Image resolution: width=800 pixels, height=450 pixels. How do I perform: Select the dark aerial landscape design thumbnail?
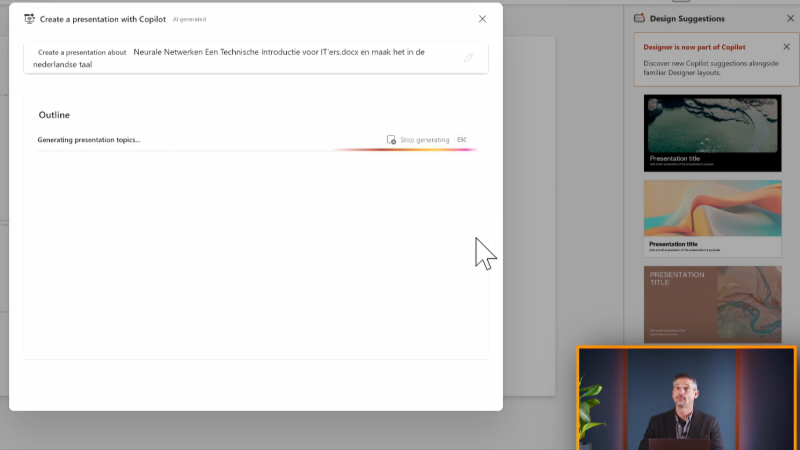(712, 133)
